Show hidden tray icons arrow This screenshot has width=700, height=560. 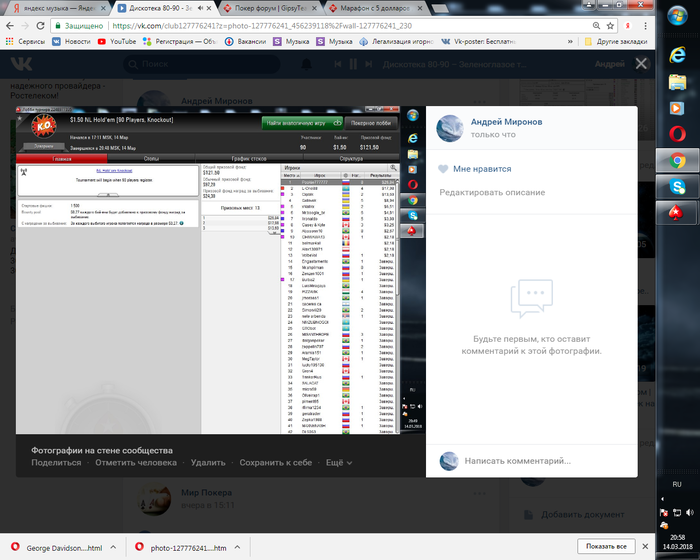coord(662,499)
